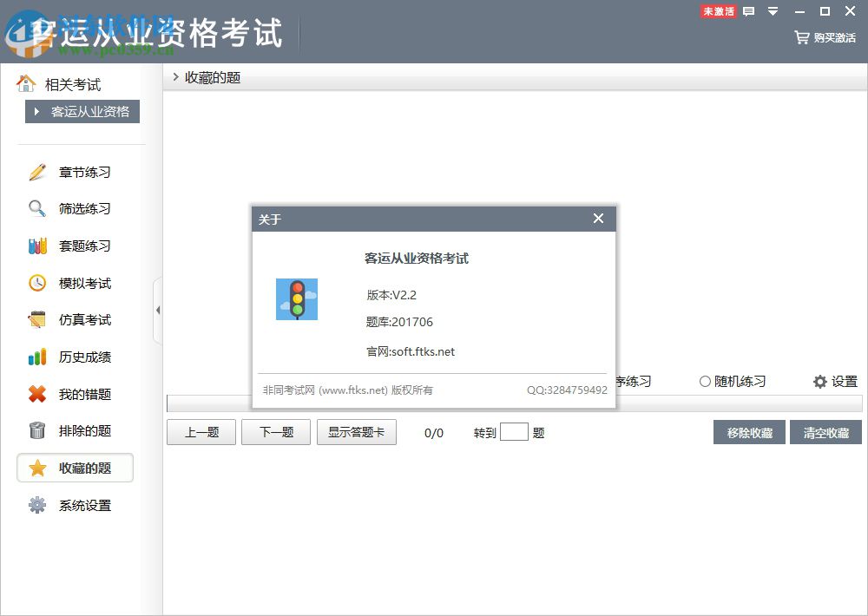Open settings via the 设置 gear icon

[x=819, y=381]
